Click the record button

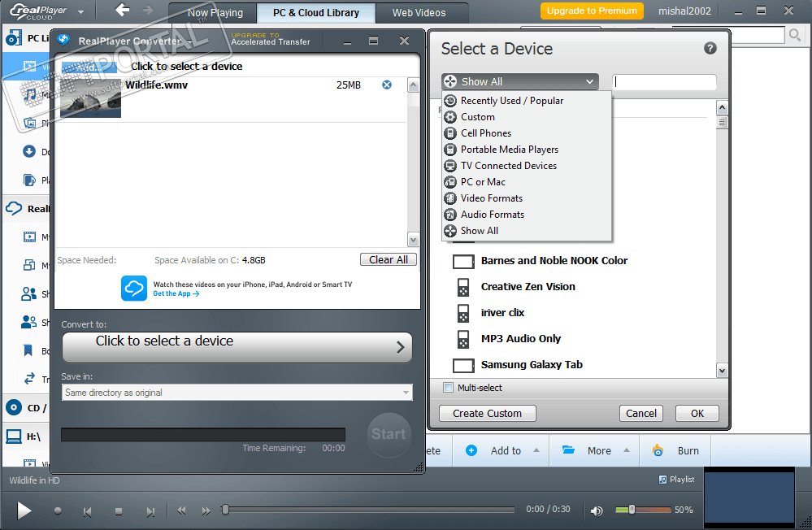(x=58, y=510)
